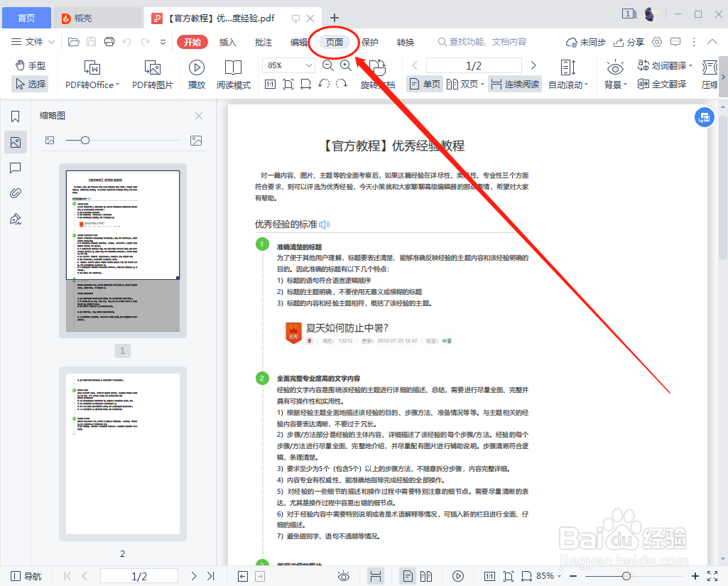Open 划词翻译 dropdown

pos(665,65)
